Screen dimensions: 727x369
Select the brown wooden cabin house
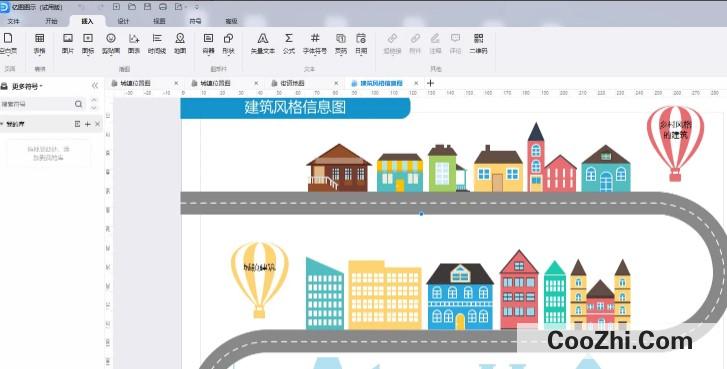339,168
